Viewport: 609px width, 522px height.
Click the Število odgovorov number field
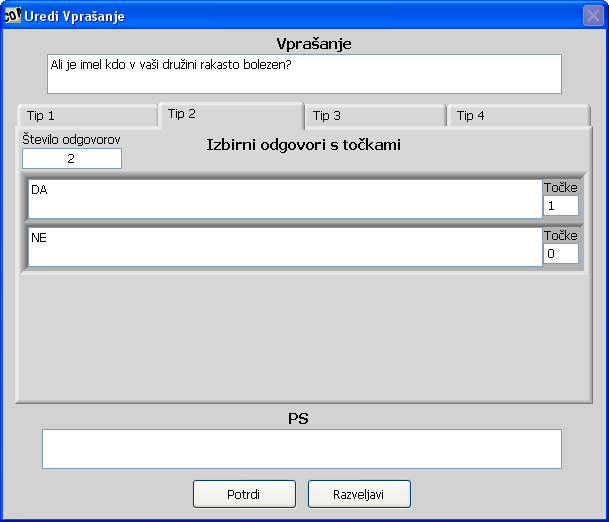pyautogui.click(x=72, y=158)
